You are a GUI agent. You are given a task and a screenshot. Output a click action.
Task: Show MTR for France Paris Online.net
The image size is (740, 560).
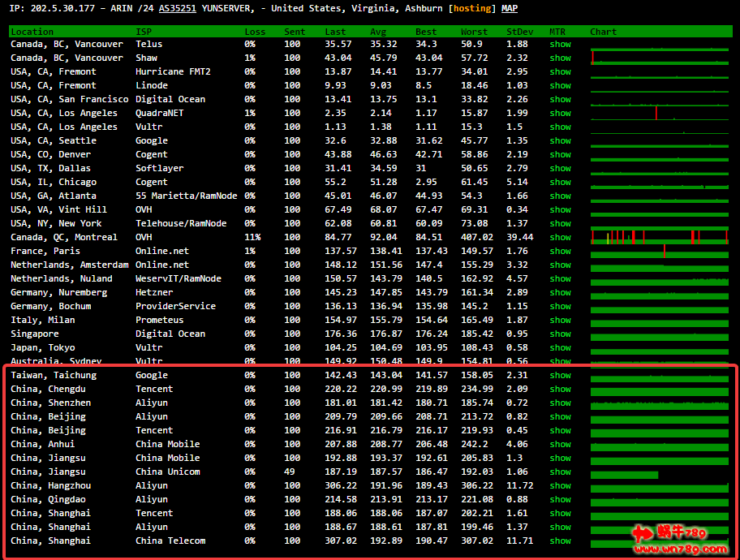[560, 252]
